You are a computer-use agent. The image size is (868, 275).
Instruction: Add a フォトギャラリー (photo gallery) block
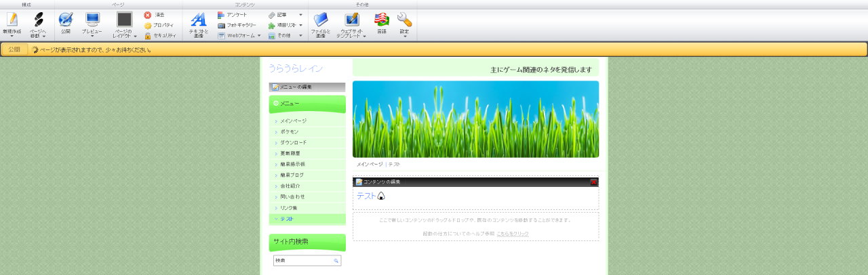(237, 25)
